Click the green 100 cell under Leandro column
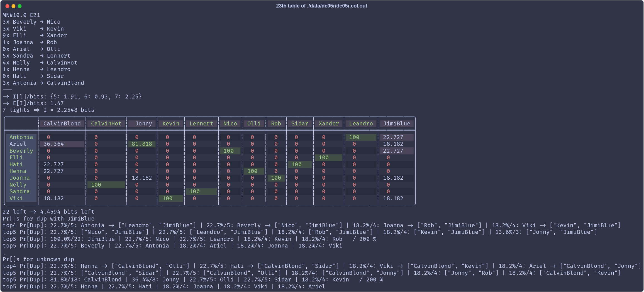This screenshot has width=644, height=292. (x=354, y=137)
